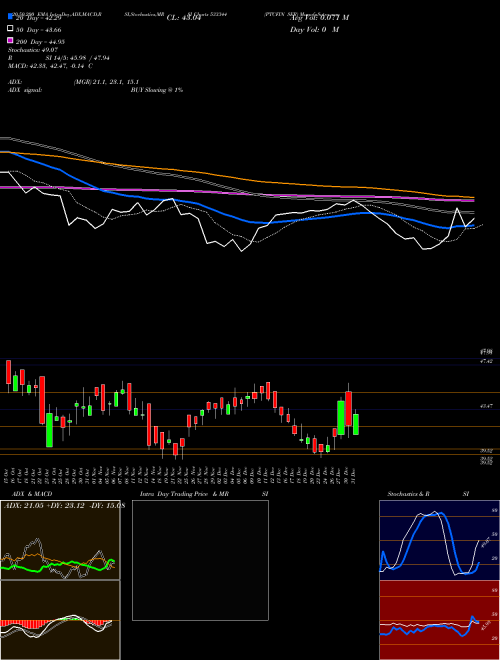The height and width of the screenshot is (660, 500).
Task: Click the MACD values line
Action: coord(51,66)
